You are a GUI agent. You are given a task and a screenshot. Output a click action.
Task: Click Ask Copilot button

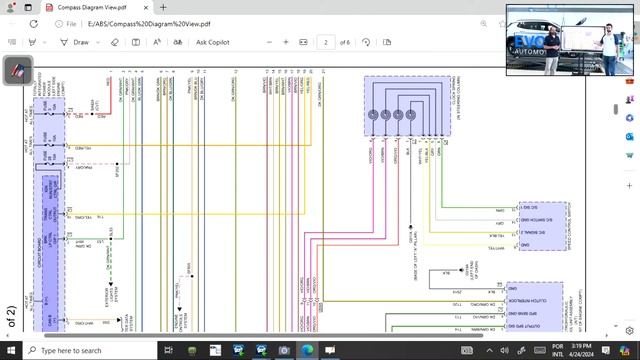(x=213, y=42)
